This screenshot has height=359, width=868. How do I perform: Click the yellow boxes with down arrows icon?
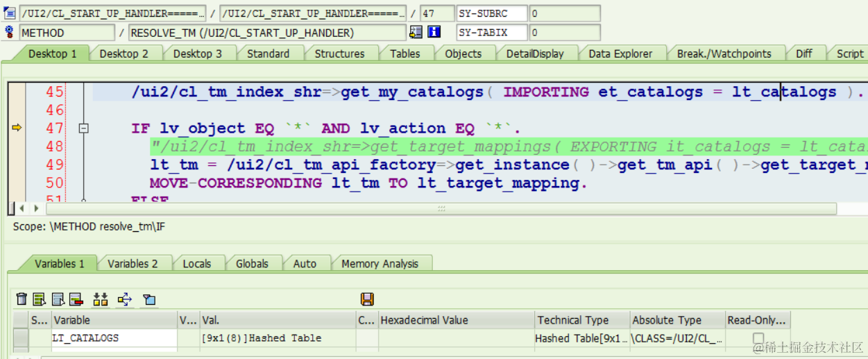(x=101, y=299)
